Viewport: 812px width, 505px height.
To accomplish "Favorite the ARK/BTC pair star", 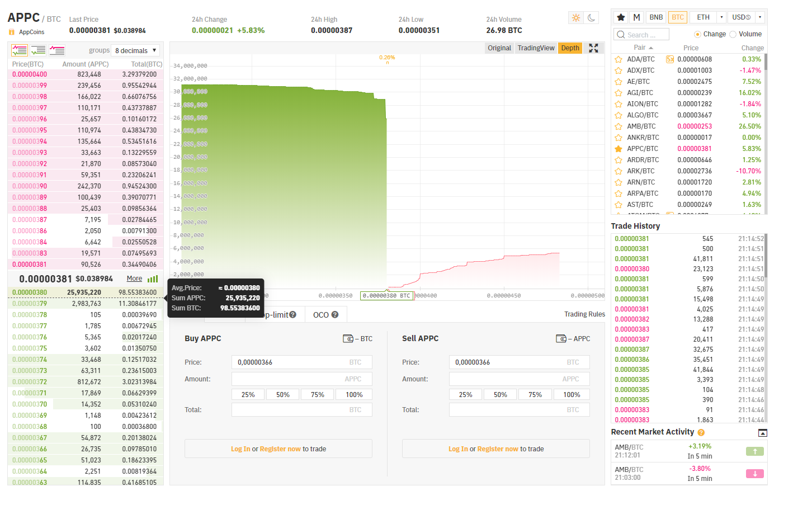I will (x=619, y=171).
